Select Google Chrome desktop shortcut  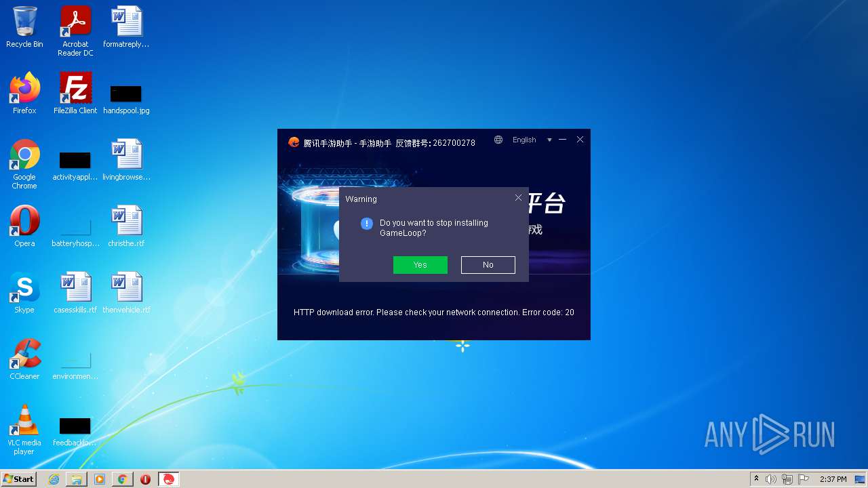[24, 164]
